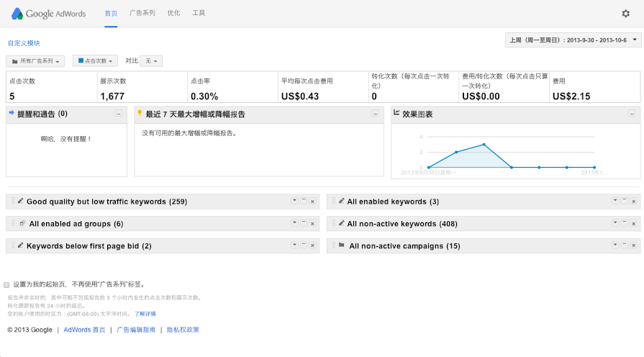
Task: Minimize the 'All enabled keywords' module
Action: coord(625,202)
